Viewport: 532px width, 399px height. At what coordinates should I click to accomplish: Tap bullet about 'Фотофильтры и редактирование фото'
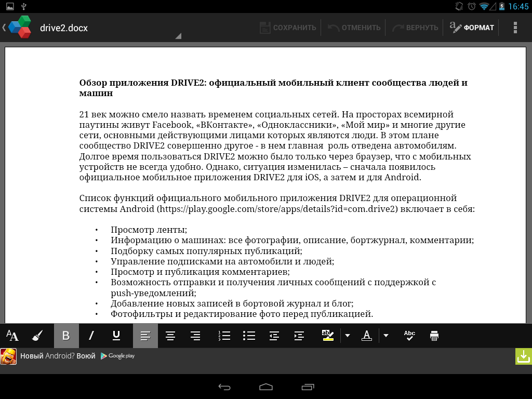(242, 314)
